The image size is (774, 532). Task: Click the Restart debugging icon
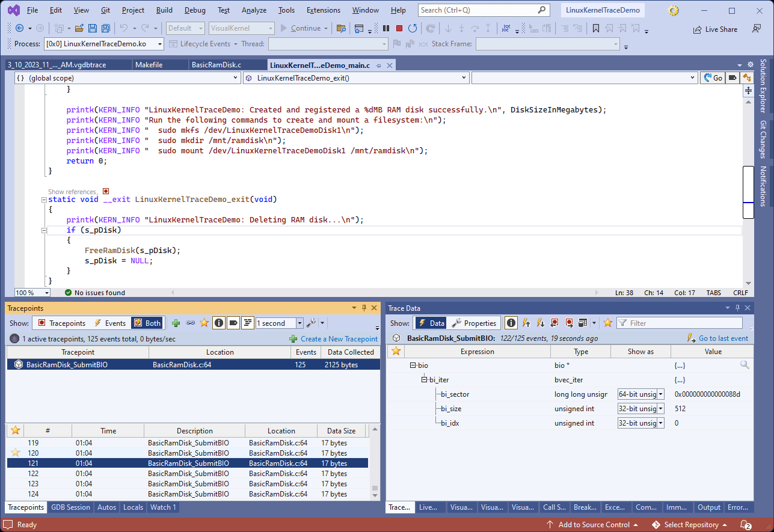click(413, 28)
